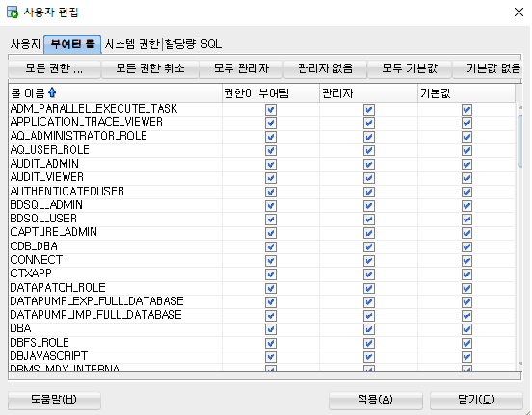Image resolution: width=532 pixels, height=415 pixels.
Task: Click the 모두 관리자 button
Action: pos(241,68)
